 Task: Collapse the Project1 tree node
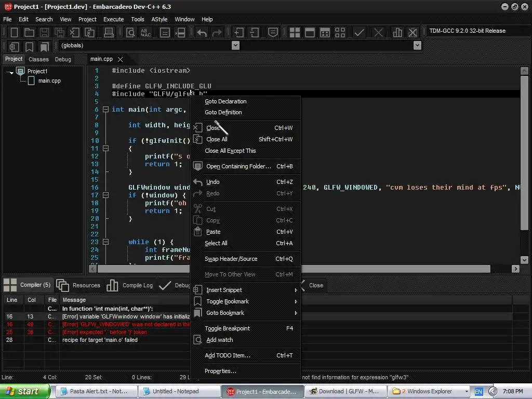pos(11,73)
